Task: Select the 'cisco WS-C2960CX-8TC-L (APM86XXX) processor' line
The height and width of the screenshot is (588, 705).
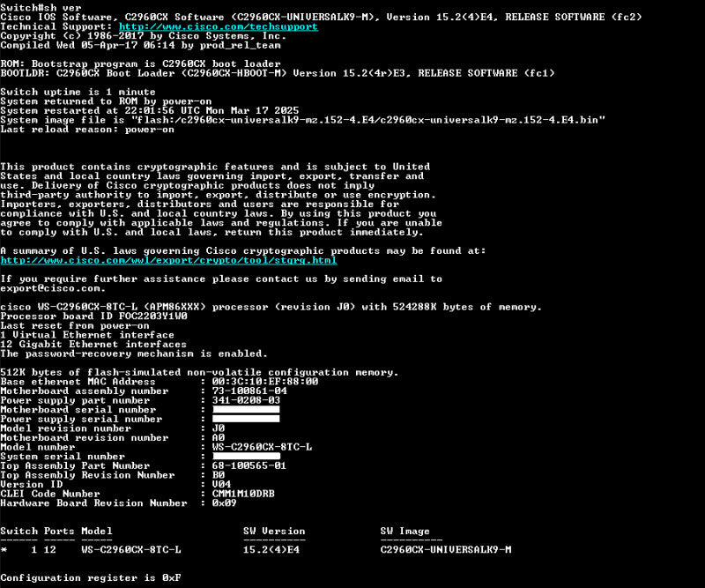Action: [271, 308]
